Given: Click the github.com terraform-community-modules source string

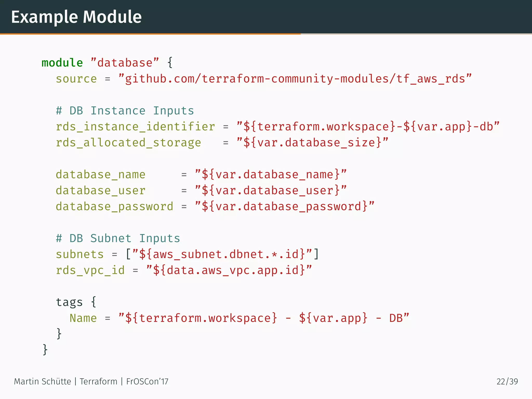Looking at the screenshot, I should 295,79.
